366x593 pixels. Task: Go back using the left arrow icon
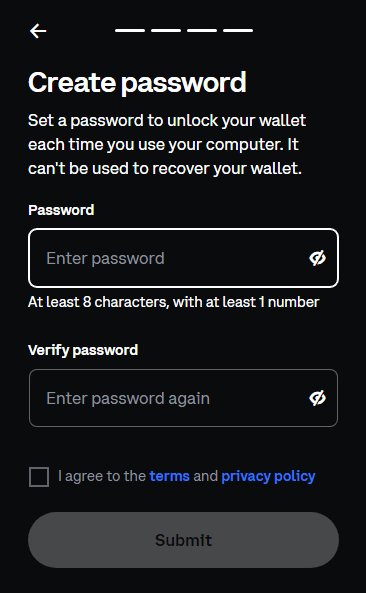point(38,31)
